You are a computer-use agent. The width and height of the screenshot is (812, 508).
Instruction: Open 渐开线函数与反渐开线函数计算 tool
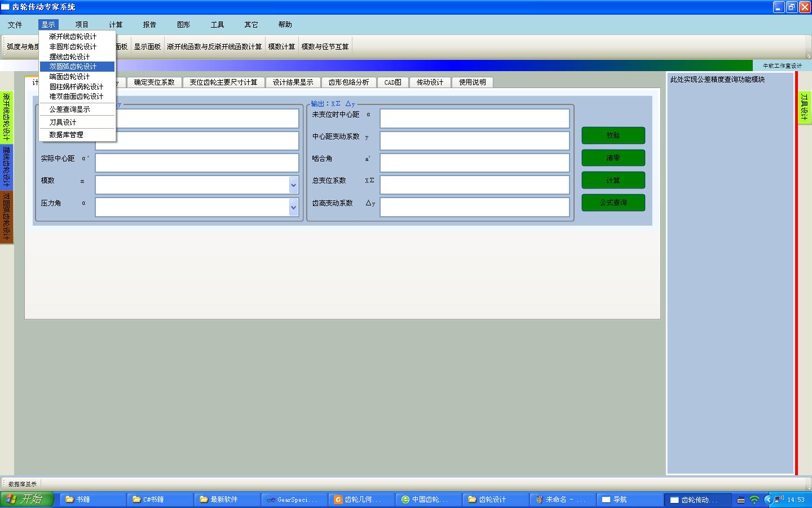coord(214,46)
